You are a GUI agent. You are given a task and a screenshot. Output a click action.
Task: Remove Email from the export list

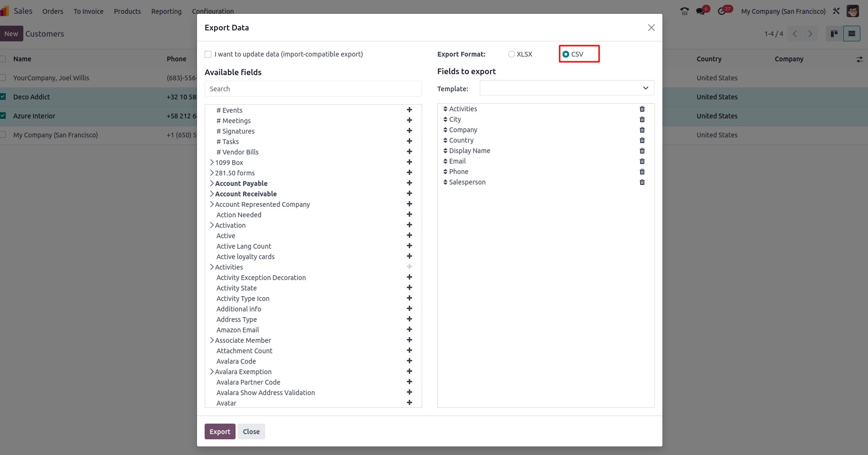coord(642,161)
